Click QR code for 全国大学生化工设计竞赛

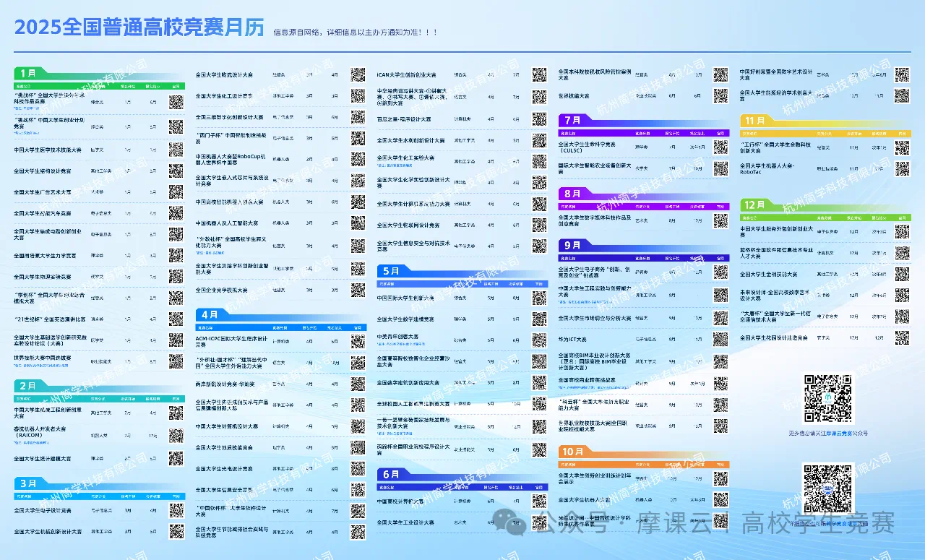coord(358,95)
